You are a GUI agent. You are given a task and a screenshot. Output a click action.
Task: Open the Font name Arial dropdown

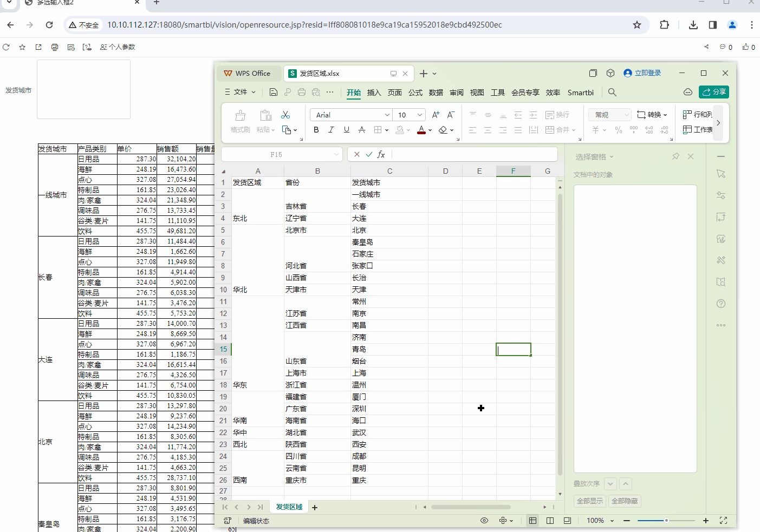[387, 115]
